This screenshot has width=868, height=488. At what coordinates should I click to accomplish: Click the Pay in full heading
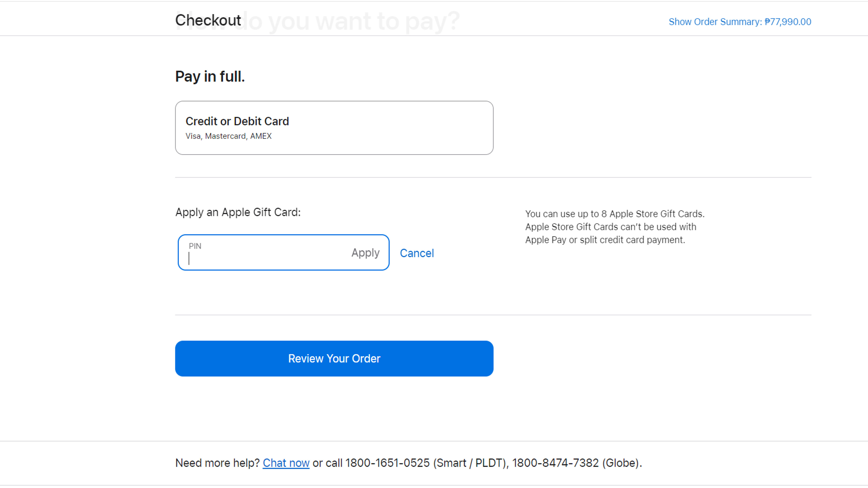tap(210, 76)
